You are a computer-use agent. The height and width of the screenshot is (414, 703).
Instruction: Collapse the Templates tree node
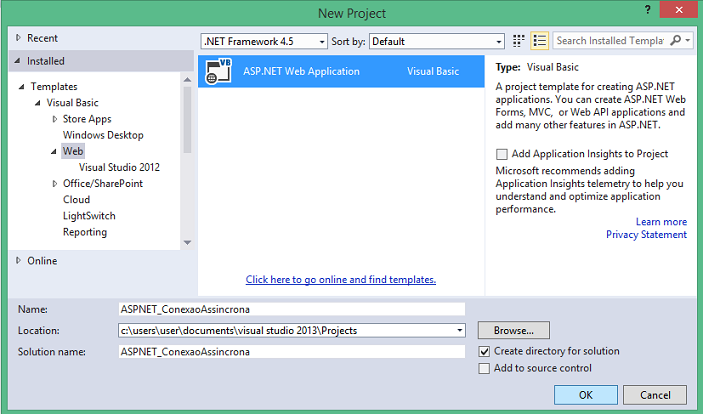point(21,87)
